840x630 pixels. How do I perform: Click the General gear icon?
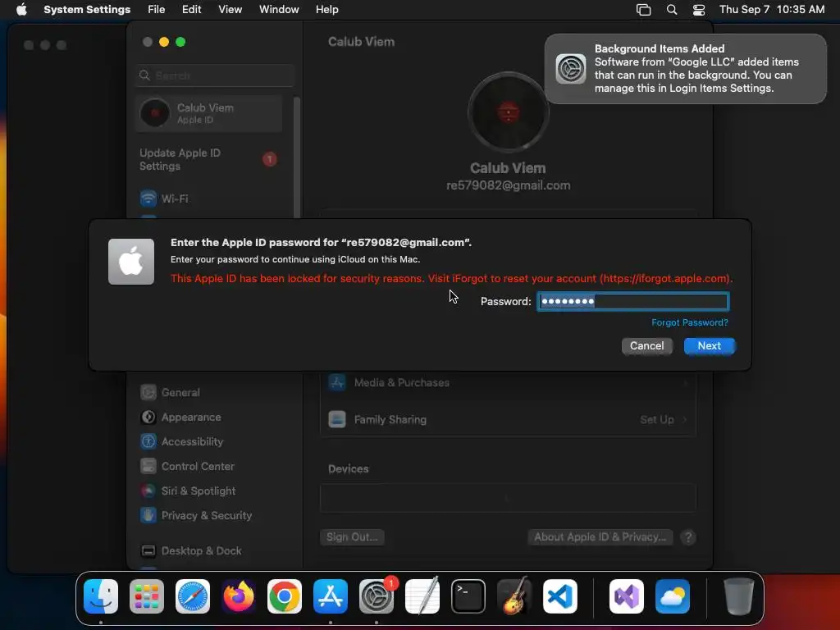tap(148, 392)
